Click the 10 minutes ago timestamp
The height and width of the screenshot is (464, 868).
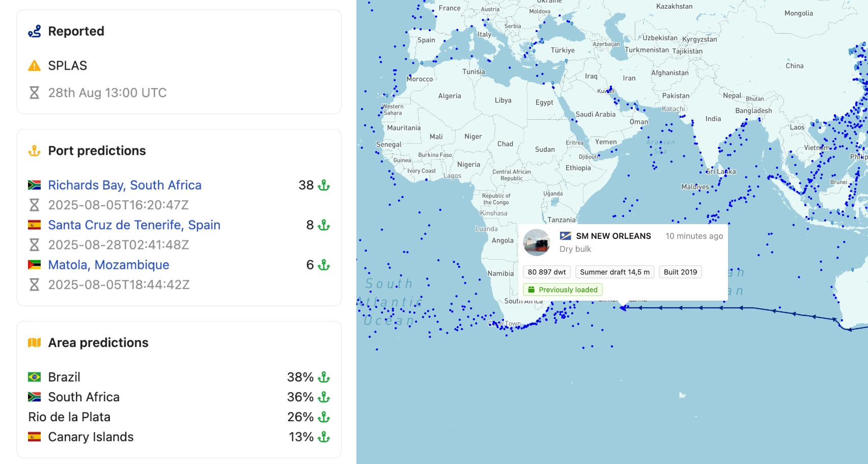pyautogui.click(x=694, y=236)
